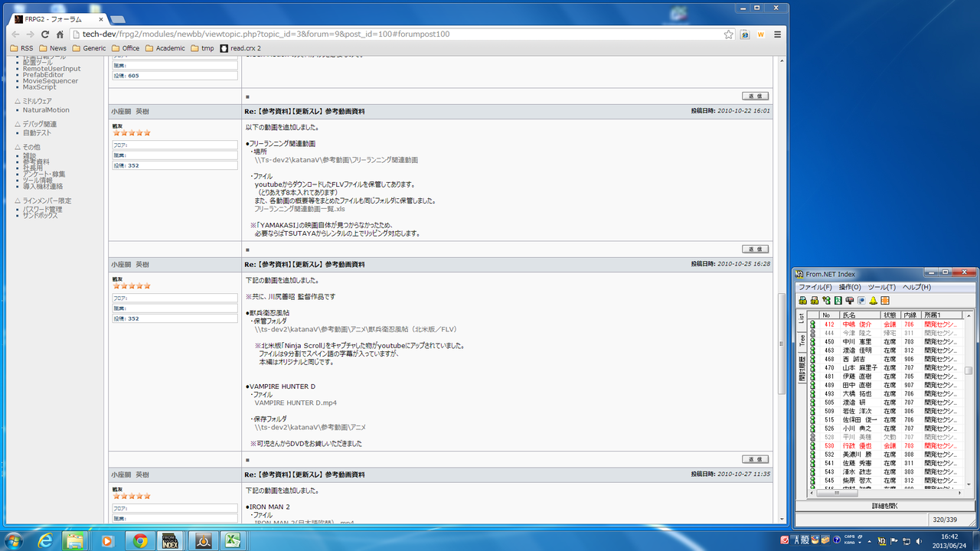Open the ヘルプ(H) menu in From.NET Index
Image resolution: width=980 pixels, height=551 pixels.
click(x=916, y=287)
